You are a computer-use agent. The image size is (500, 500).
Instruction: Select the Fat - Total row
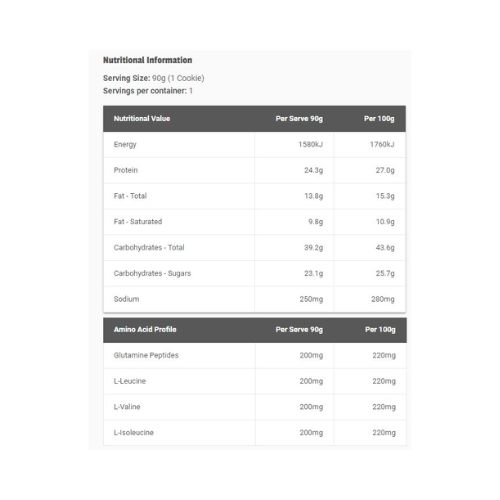tap(255, 196)
